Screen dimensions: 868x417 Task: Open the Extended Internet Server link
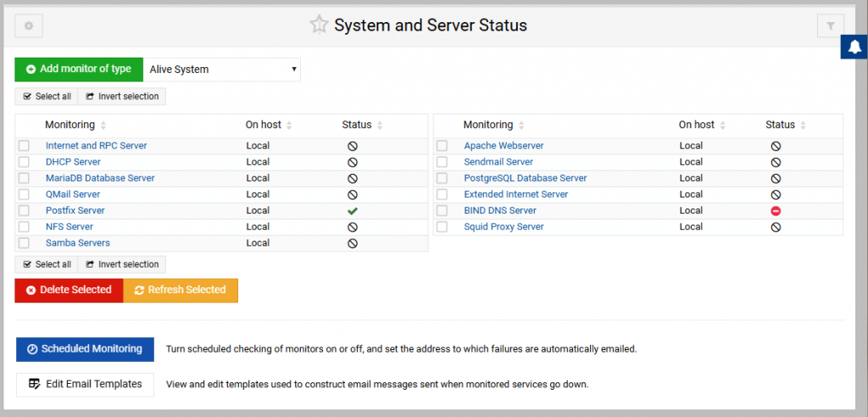coord(516,194)
